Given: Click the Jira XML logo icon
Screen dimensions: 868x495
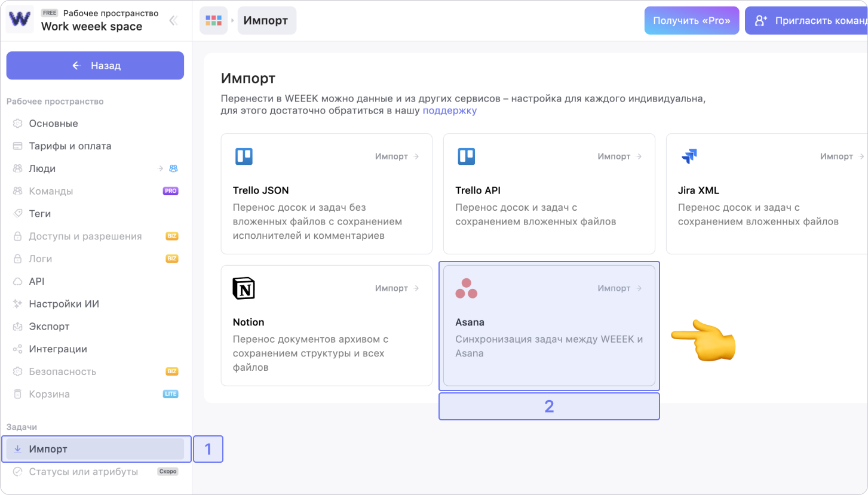Looking at the screenshot, I should (689, 156).
